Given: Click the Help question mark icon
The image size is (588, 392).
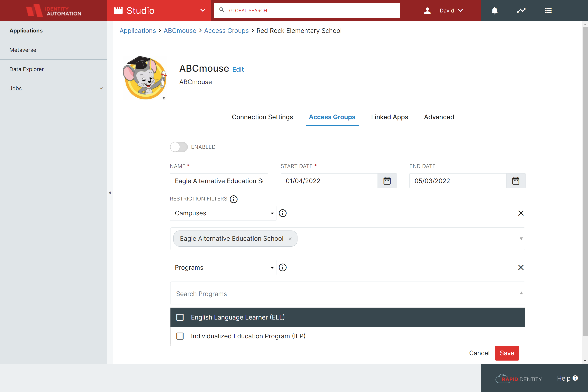Looking at the screenshot, I should (x=575, y=378).
